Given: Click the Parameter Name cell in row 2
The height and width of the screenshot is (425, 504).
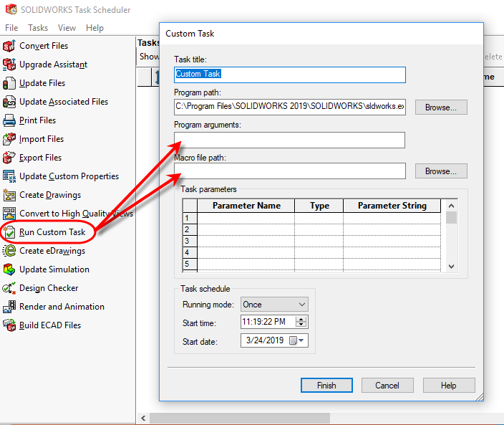Looking at the screenshot, I should coord(246,230).
